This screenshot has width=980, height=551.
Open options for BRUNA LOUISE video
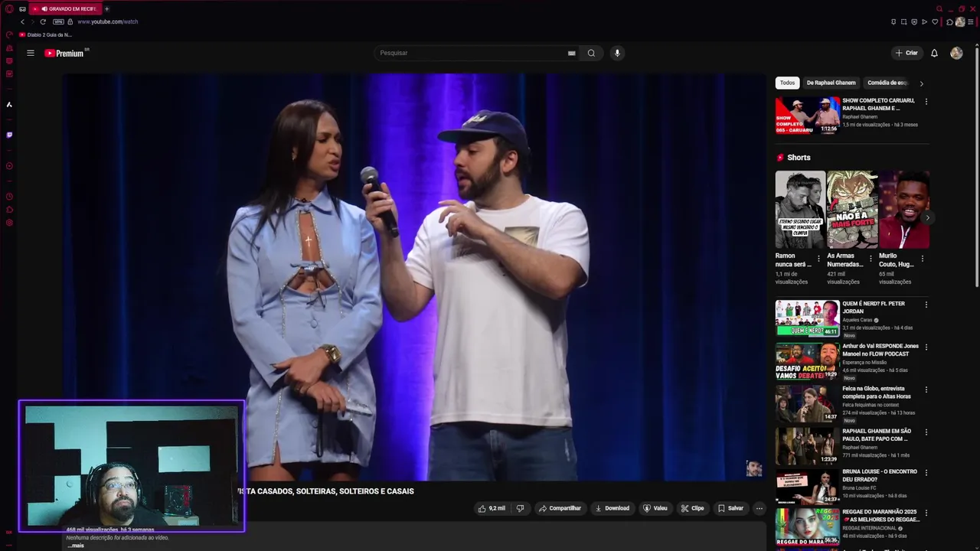926,472
